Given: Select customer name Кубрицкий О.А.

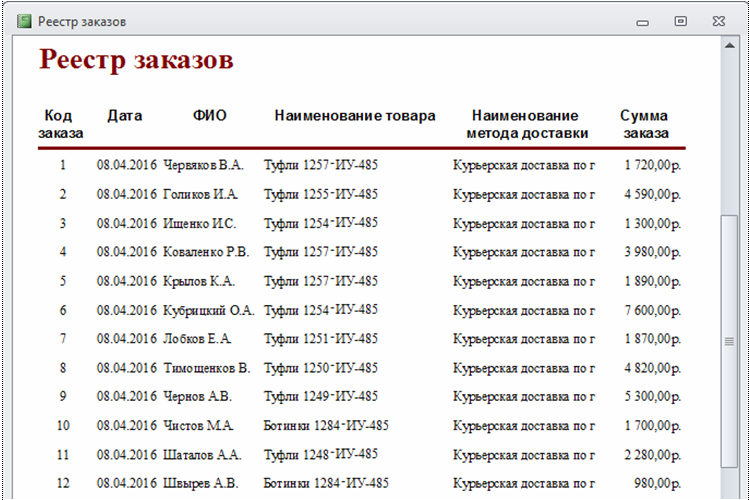Looking at the screenshot, I should [x=209, y=310].
